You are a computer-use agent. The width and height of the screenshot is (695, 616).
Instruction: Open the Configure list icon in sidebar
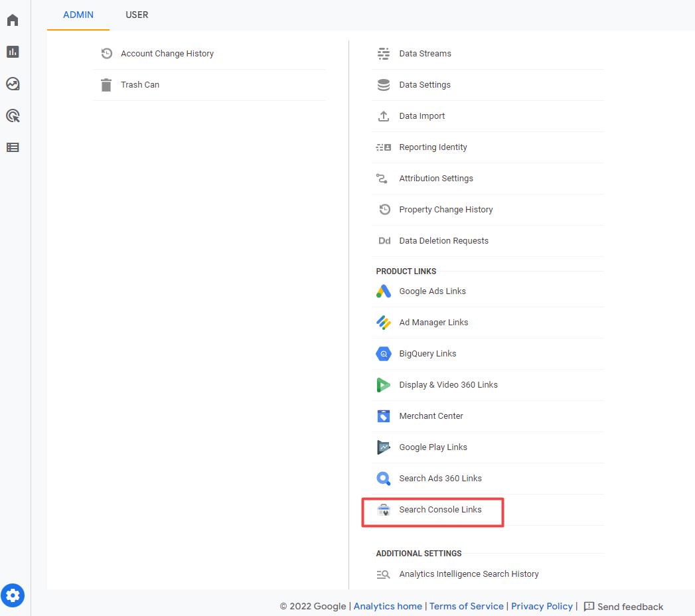click(13, 147)
